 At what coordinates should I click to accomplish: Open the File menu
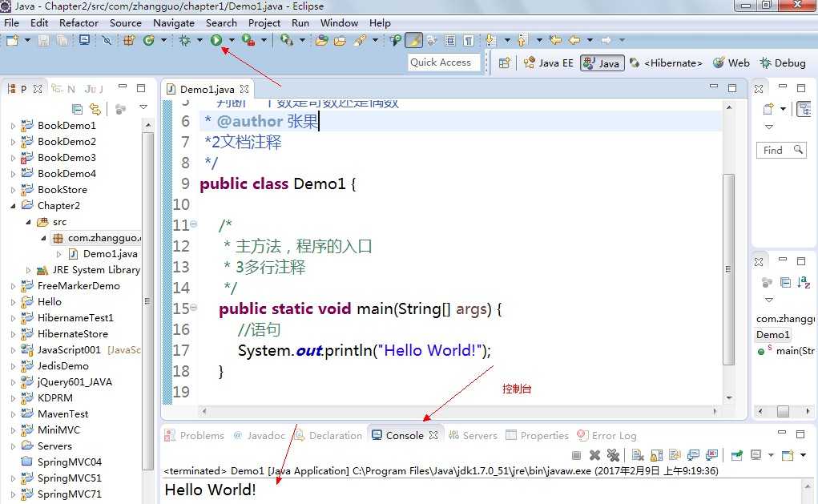click(x=11, y=23)
